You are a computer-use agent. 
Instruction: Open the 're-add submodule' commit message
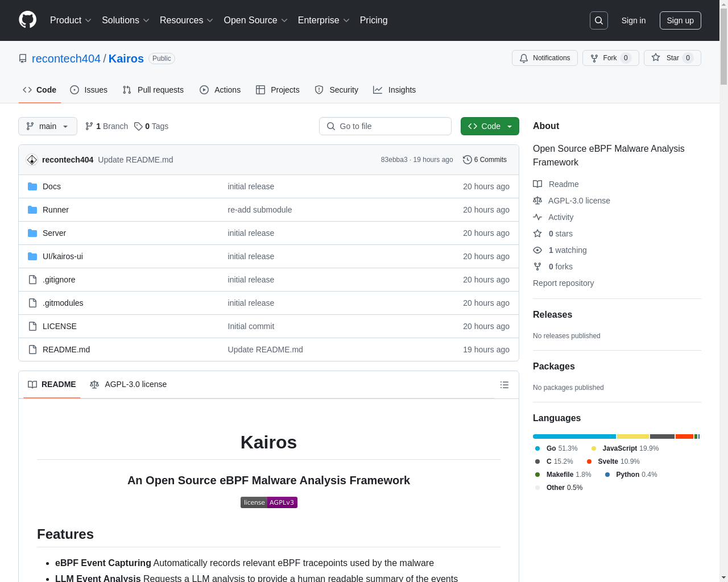(x=260, y=210)
